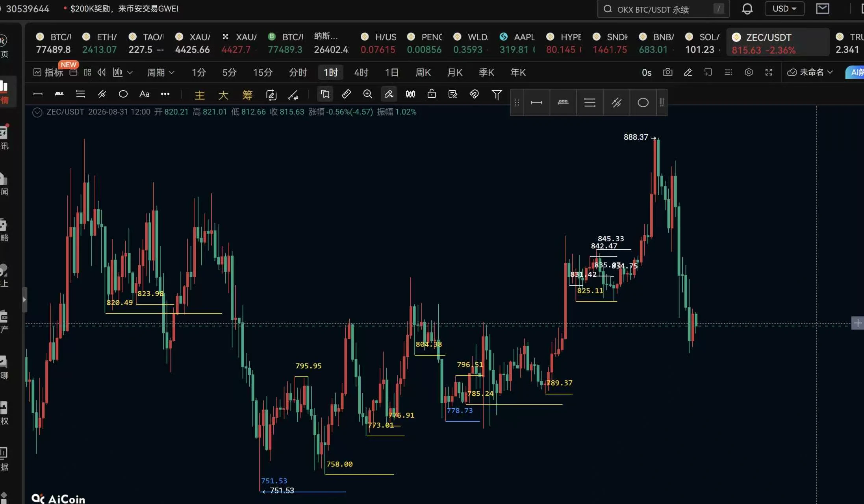The image size is (864, 504).
Task: Select the Aa text annotation tool
Action: click(x=144, y=94)
